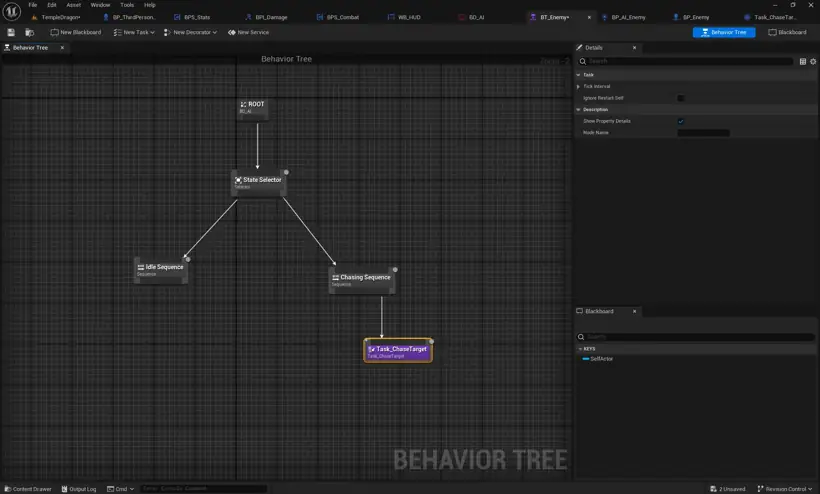This screenshot has width=820, height=494.
Task: Switch to Behavior Tree mode
Action: tap(724, 32)
